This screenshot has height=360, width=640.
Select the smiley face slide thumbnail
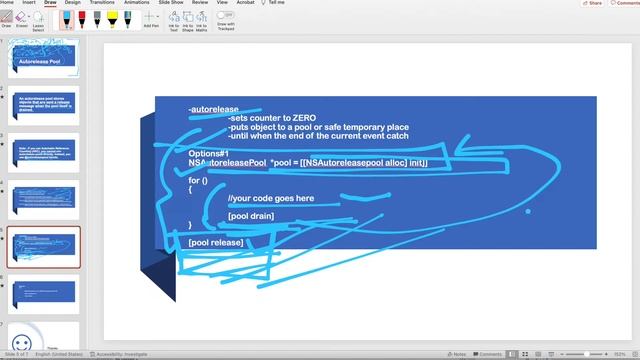[x=44, y=336]
